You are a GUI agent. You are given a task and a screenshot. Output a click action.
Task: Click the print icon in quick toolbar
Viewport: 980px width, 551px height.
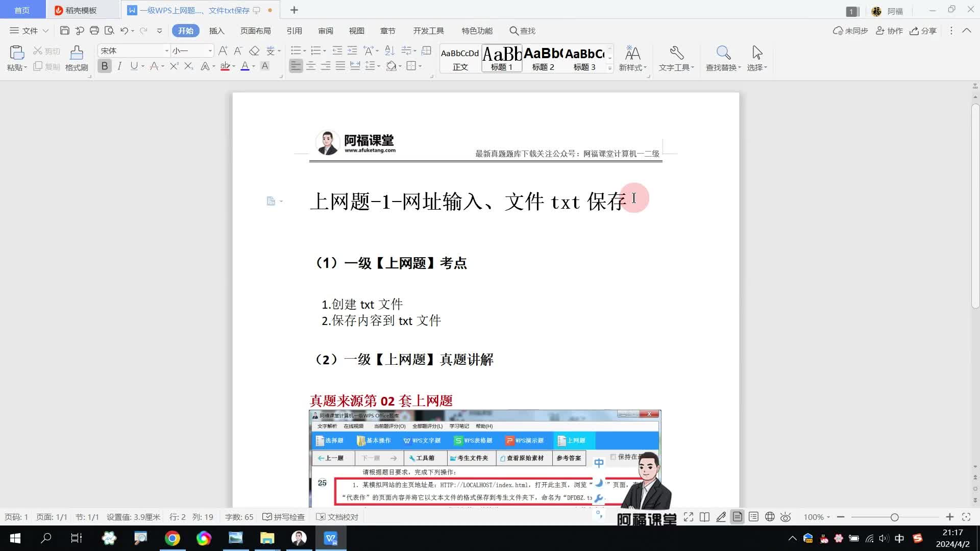pyautogui.click(x=94, y=31)
